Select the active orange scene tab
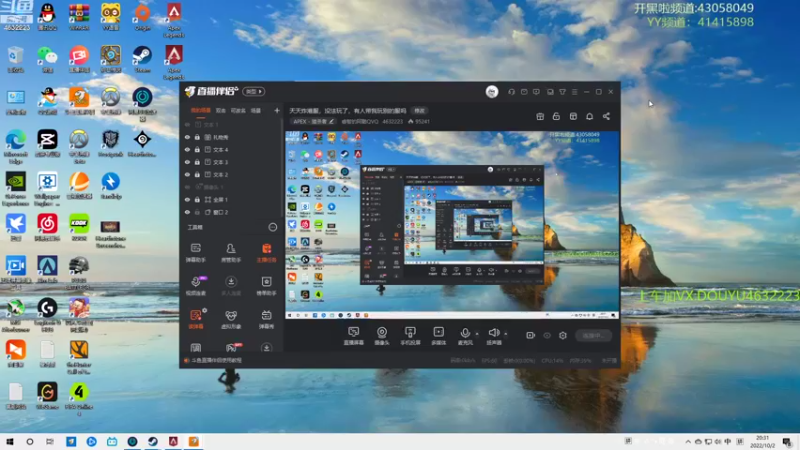 (x=201, y=110)
